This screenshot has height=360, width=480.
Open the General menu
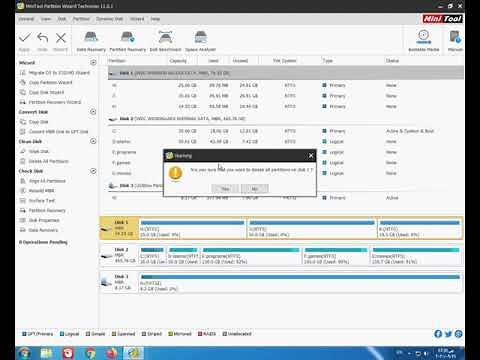pyautogui.click(x=26, y=19)
